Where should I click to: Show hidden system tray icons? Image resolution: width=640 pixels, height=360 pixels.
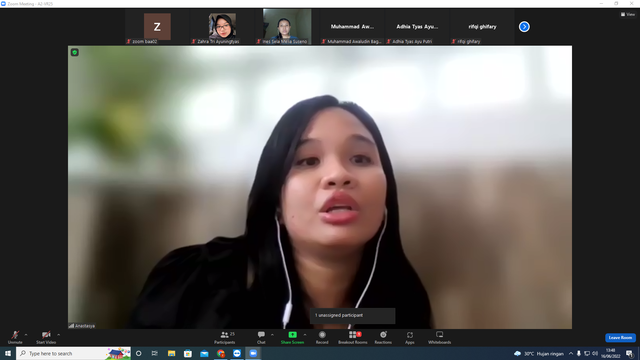click(571, 353)
